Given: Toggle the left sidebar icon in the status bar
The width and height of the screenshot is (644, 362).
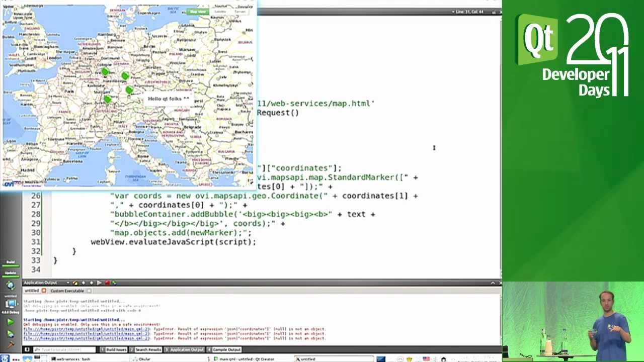Looking at the screenshot, I should click(27, 350).
